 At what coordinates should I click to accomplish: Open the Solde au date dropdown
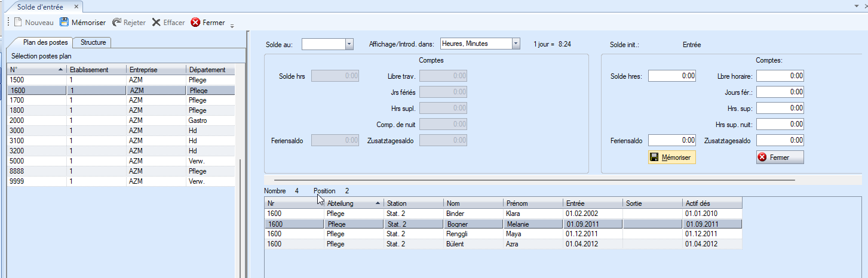click(x=349, y=44)
